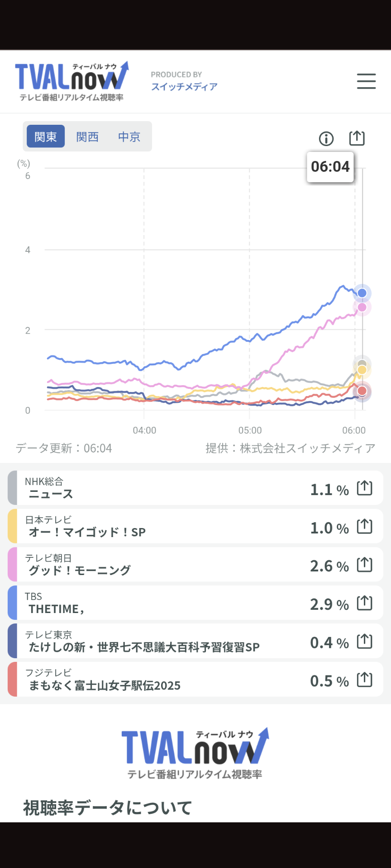Viewport: 391px width, 868px height.
Task: Open the グッド！モーニング program row
Action: tap(158, 565)
